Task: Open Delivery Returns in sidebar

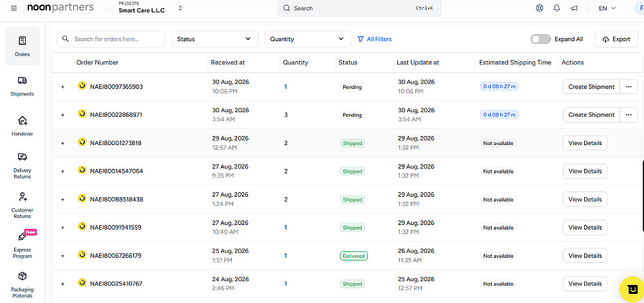Action: 22,166
